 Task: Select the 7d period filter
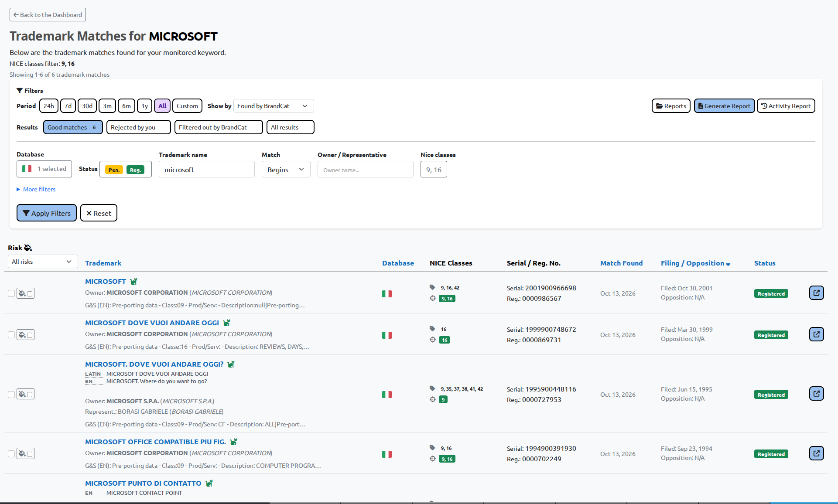(68, 106)
